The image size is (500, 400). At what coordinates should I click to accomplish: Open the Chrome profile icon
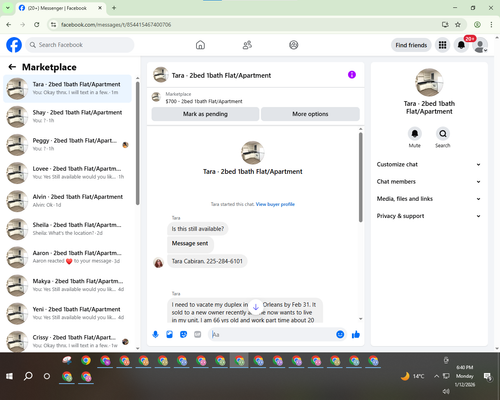[x=477, y=24]
